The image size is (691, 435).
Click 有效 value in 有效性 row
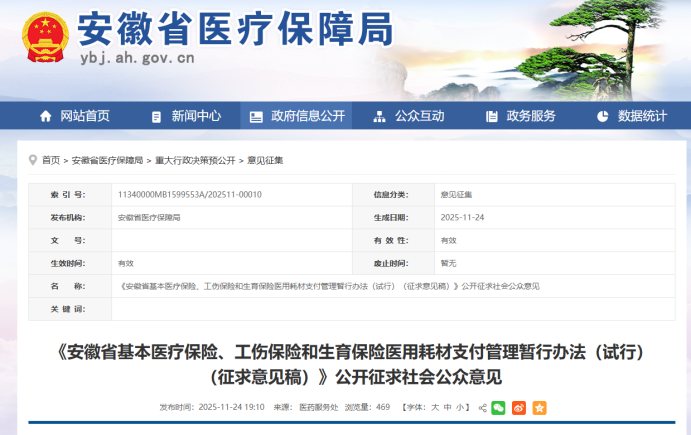(x=449, y=241)
